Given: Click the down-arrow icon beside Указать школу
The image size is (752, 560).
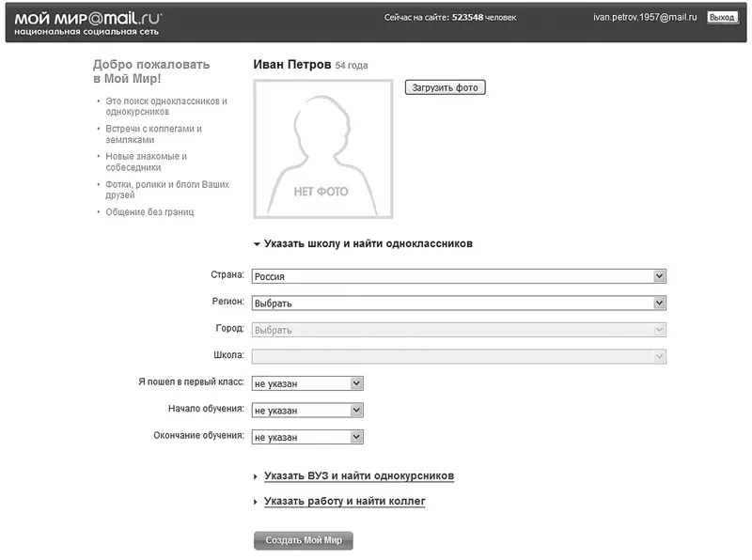Looking at the screenshot, I should (x=256, y=243).
